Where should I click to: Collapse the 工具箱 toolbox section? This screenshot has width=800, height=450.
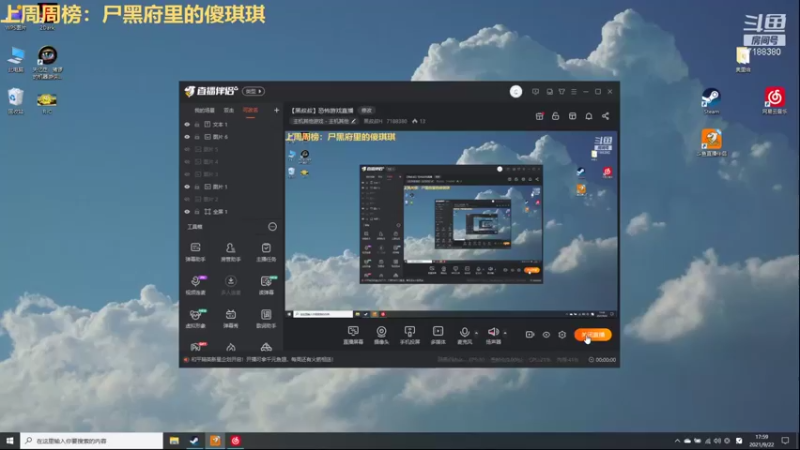(272, 227)
